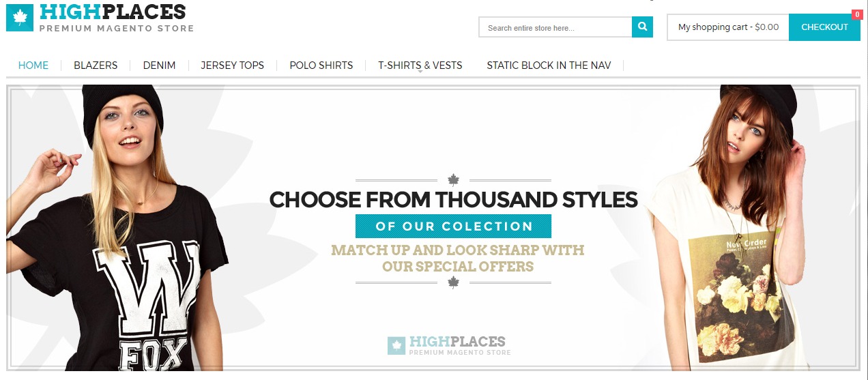Go to the Home menu item
Screen dimensions: 868x380
33,65
